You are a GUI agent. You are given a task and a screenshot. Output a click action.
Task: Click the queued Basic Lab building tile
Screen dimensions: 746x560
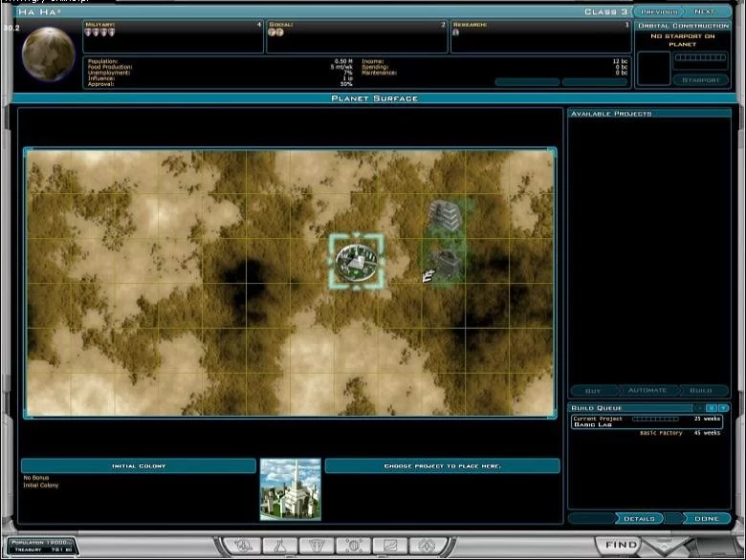click(x=444, y=216)
